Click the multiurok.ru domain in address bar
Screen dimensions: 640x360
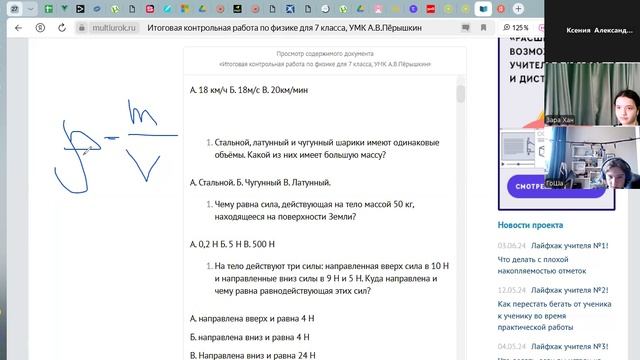pyautogui.click(x=114, y=28)
